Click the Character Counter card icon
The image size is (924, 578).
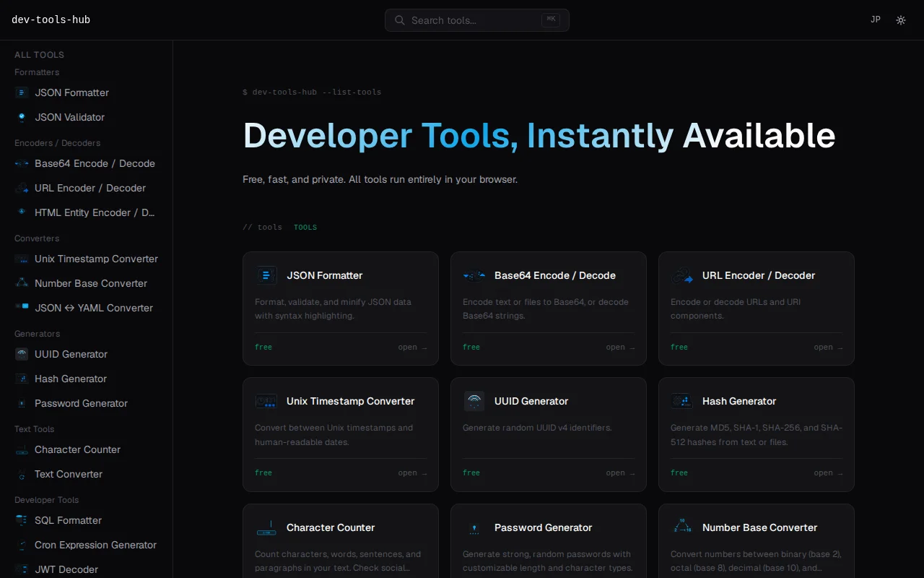pos(266,527)
